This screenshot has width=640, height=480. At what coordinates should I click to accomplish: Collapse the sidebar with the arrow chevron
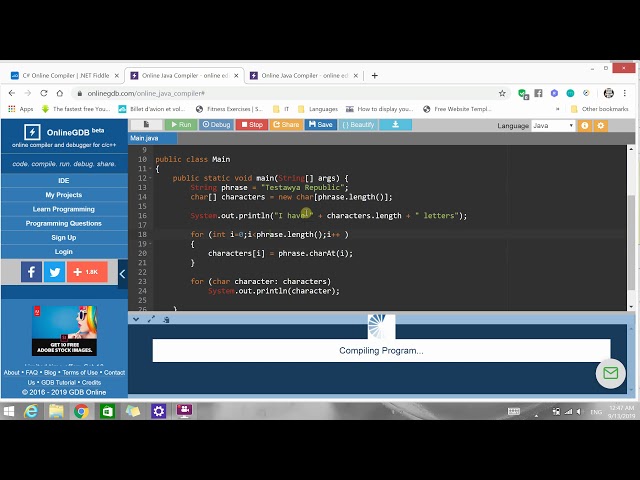coord(122,274)
